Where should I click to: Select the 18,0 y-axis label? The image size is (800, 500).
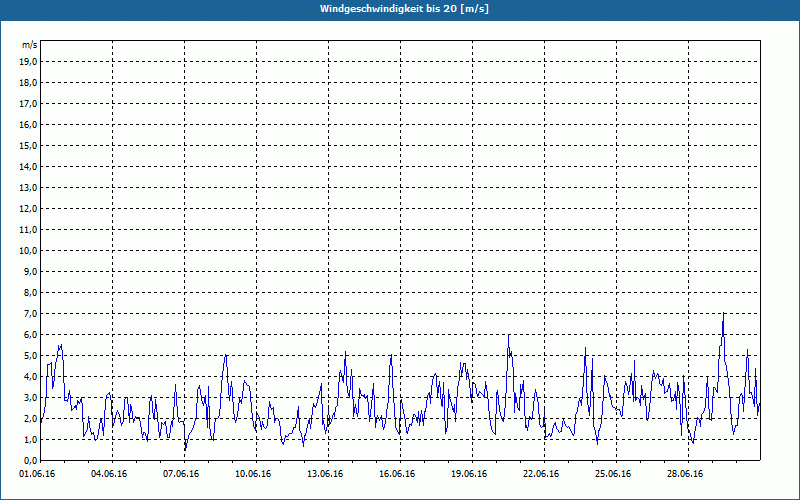point(29,83)
